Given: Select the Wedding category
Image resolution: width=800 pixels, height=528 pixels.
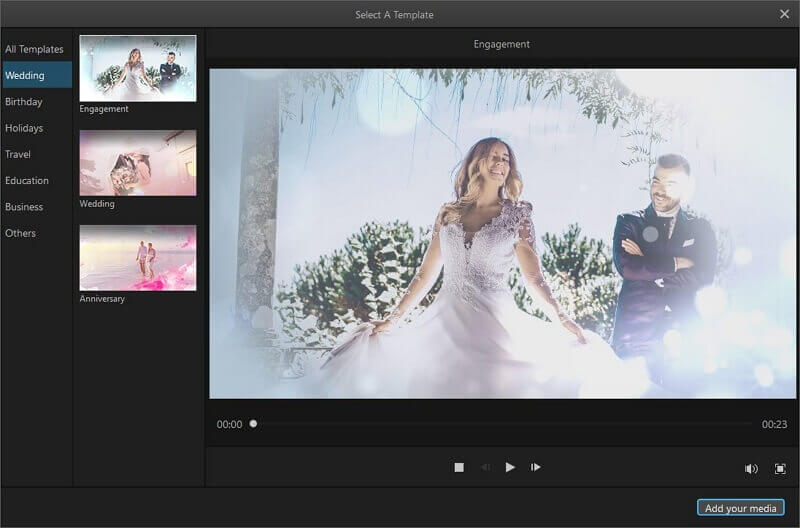Looking at the screenshot, I should [x=37, y=75].
